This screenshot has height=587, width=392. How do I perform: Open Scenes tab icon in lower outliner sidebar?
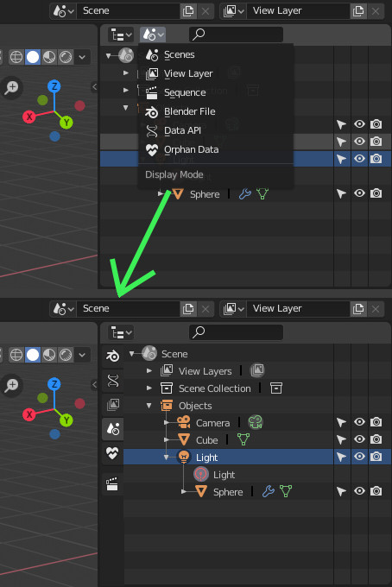tap(113, 429)
